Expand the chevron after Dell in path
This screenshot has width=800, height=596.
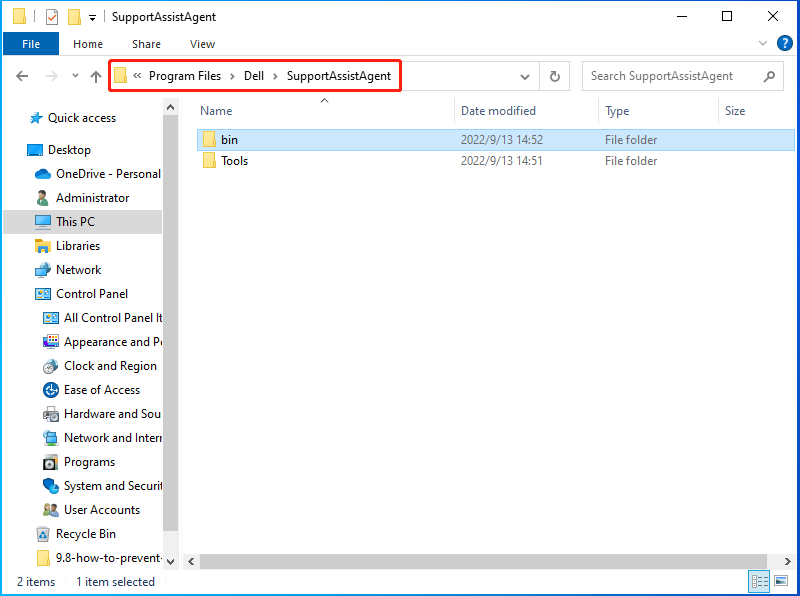[x=276, y=76]
